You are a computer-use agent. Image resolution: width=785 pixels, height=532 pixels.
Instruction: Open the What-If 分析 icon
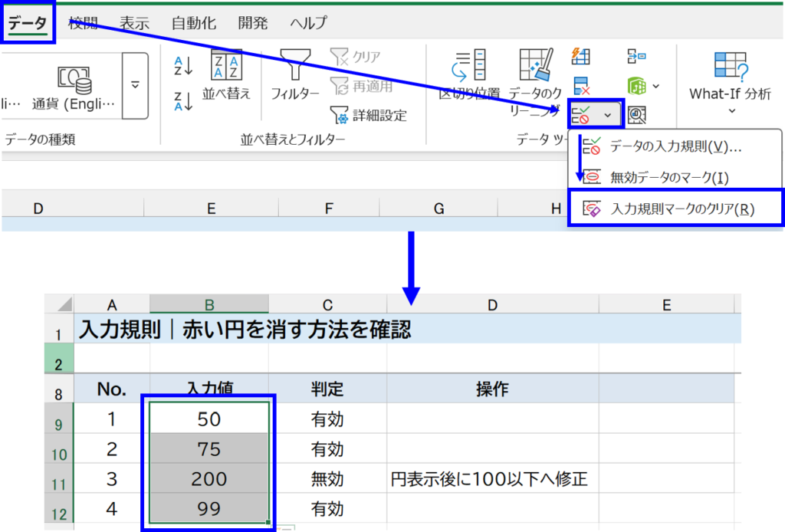click(x=731, y=67)
